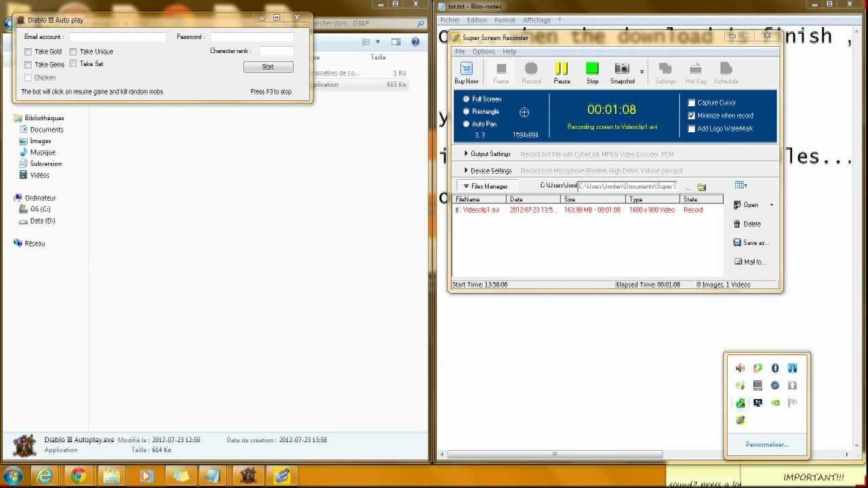Enable Add Logo WaterMark checkbox
The image size is (868, 488).
tap(692, 129)
